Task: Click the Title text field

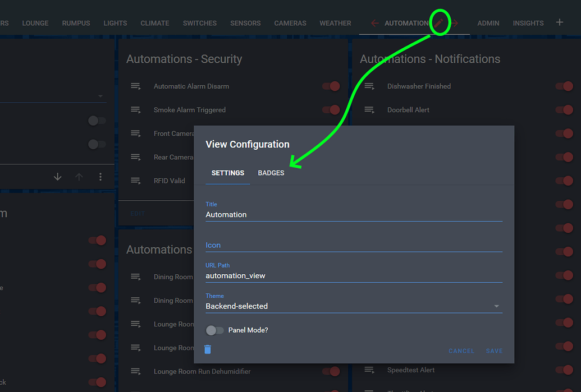Action: 354,214
